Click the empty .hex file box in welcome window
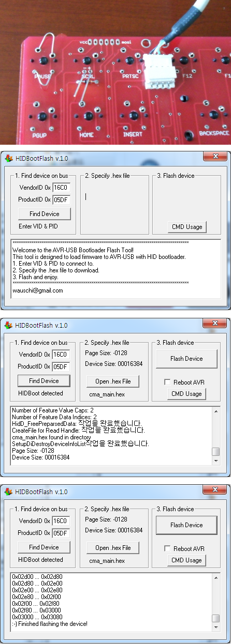The image size is (231, 644). [114, 207]
